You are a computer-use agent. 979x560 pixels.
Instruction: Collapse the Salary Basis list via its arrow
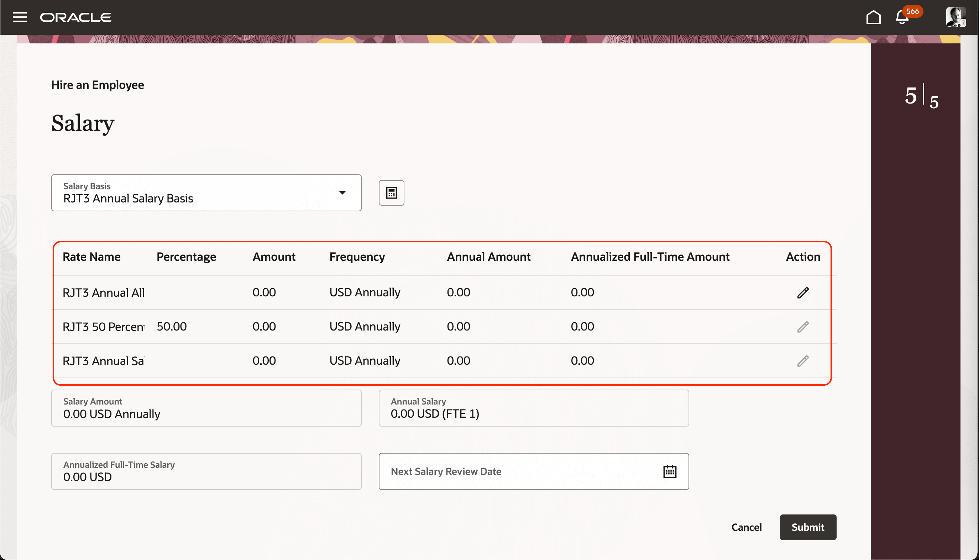pyautogui.click(x=342, y=193)
